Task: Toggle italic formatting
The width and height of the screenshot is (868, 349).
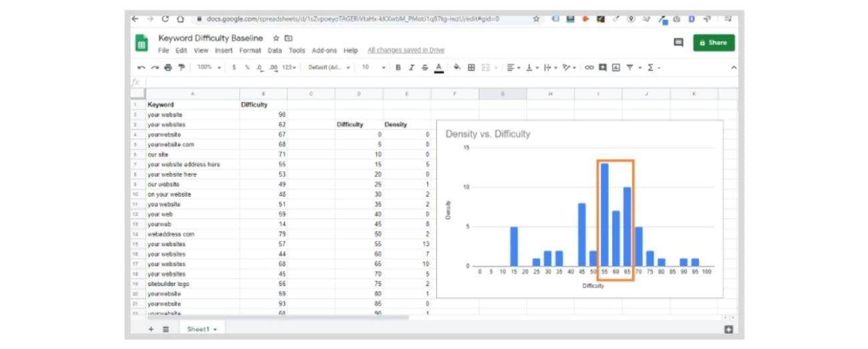Action: 411,67
